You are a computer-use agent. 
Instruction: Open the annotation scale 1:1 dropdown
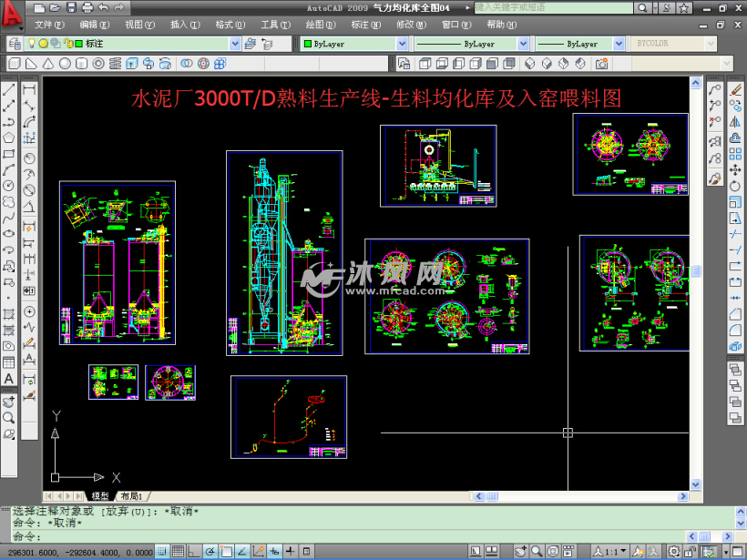[x=609, y=552]
